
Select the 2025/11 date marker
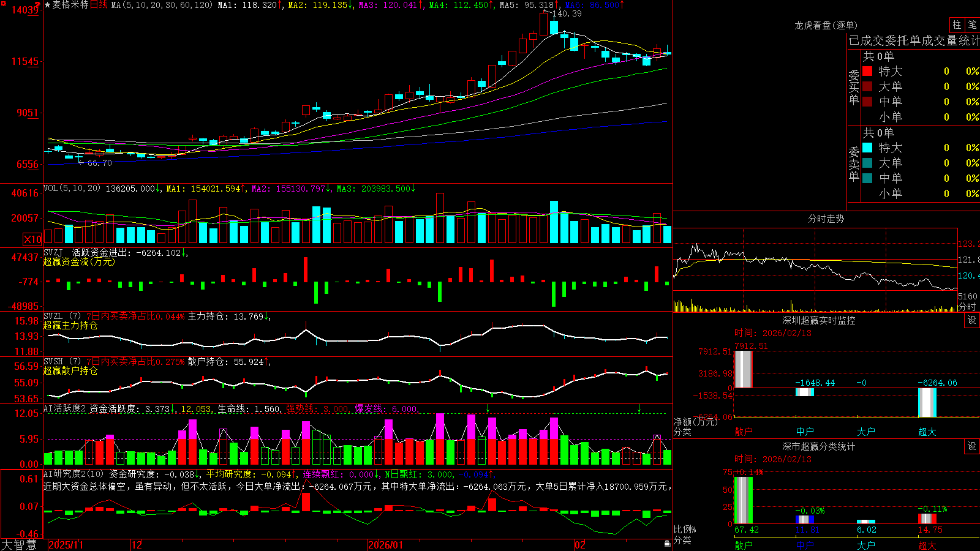pyautogui.click(x=66, y=545)
